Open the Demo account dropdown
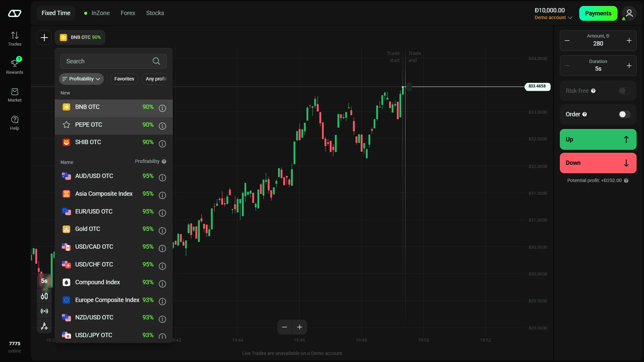This screenshot has width=644, height=362. pos(553,17)
